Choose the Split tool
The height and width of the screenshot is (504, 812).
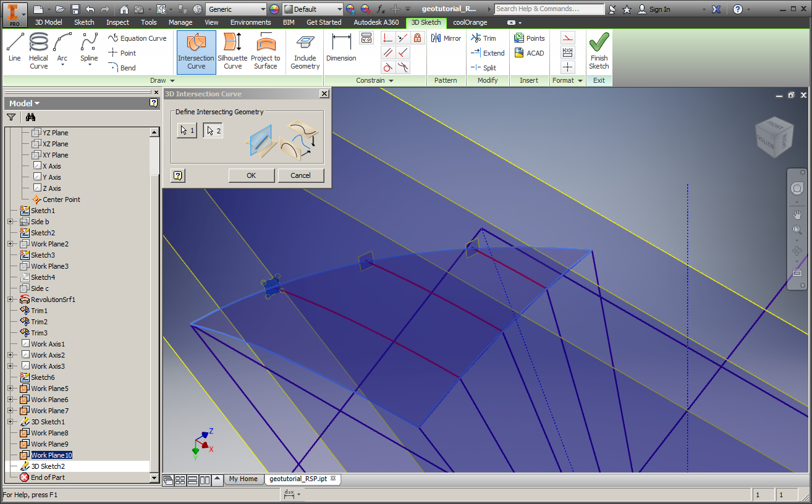[x=483, y=68]
